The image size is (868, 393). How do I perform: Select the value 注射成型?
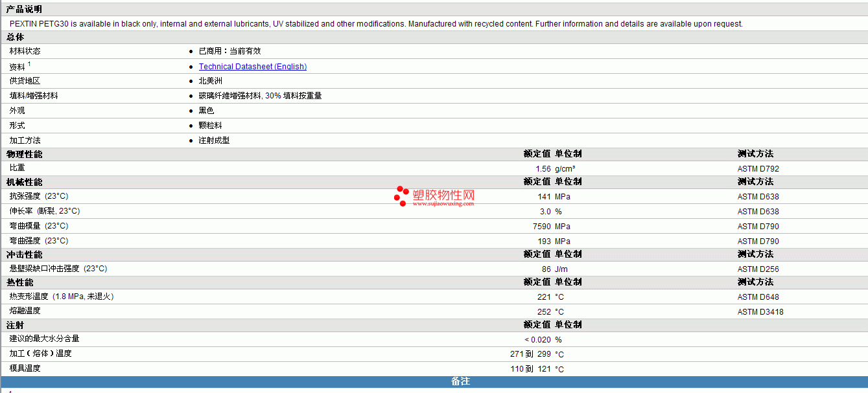coord(214,140)
